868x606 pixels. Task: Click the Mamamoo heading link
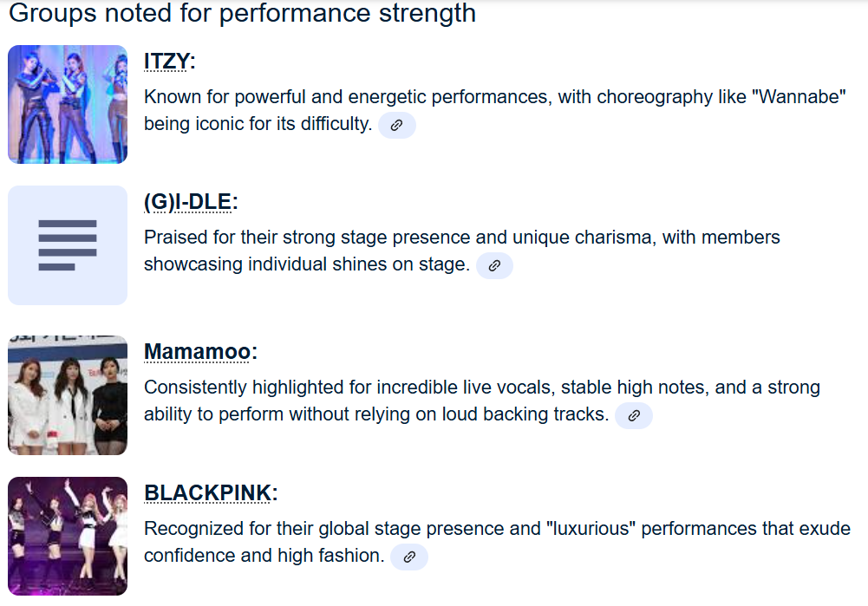(x=197, y=352)
